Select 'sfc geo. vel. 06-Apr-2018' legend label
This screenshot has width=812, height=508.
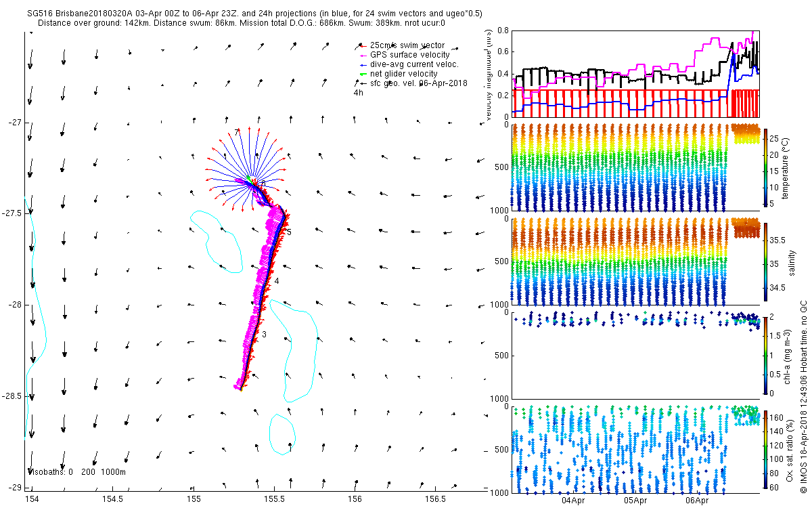pyautogui.click(x=420, y=83)
